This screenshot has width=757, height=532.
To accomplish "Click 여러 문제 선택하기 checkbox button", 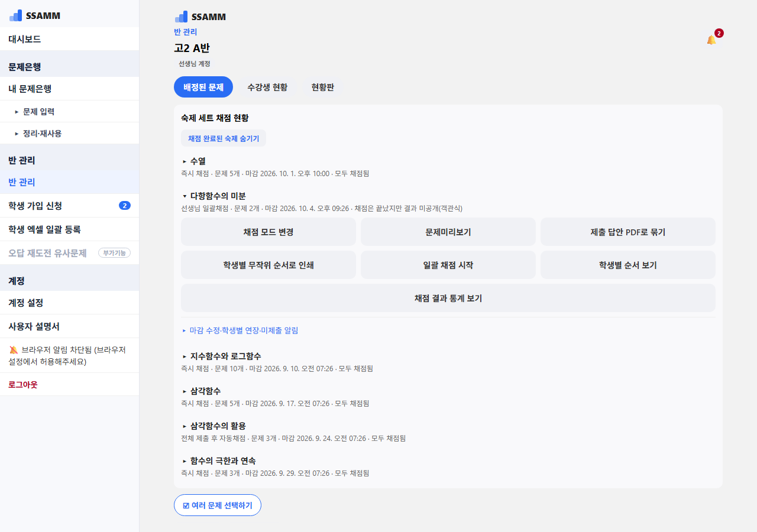I will tap(218, 505).
